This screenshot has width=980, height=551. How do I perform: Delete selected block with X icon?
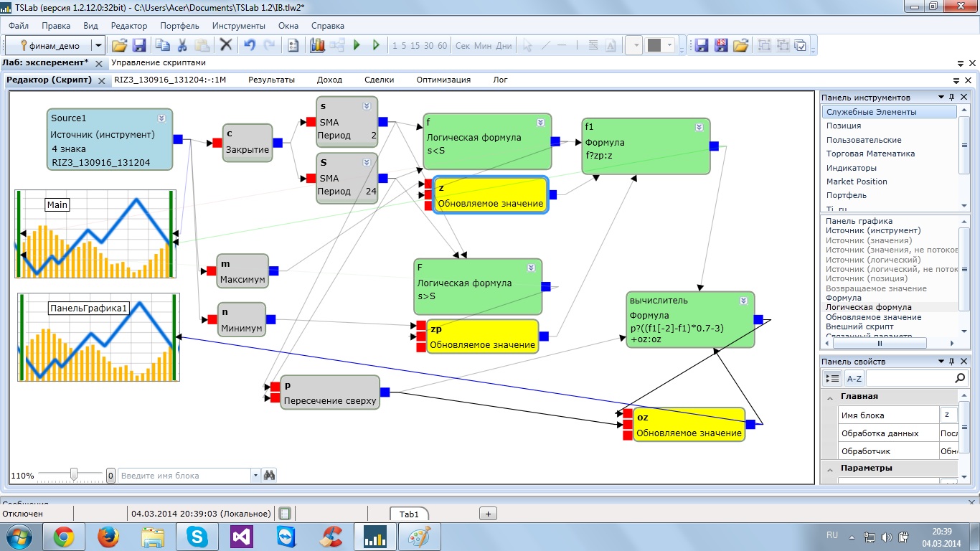pos(226,45)
